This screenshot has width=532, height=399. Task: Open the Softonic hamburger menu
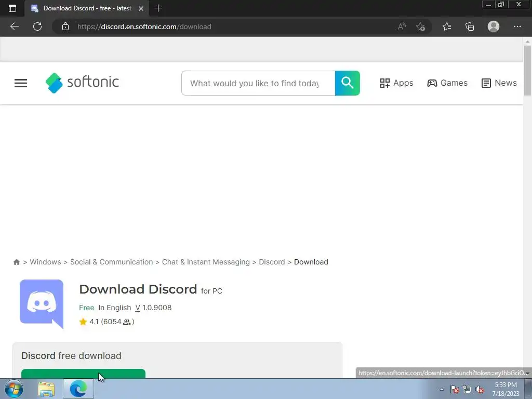pyautogui.click(x=21, y=83)
